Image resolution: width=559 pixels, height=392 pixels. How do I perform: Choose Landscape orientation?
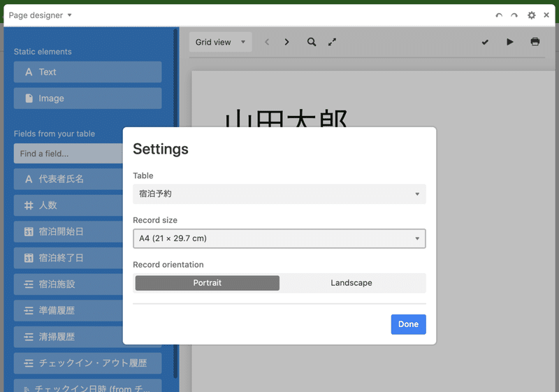pyautogui.click(x=351, y=283)
